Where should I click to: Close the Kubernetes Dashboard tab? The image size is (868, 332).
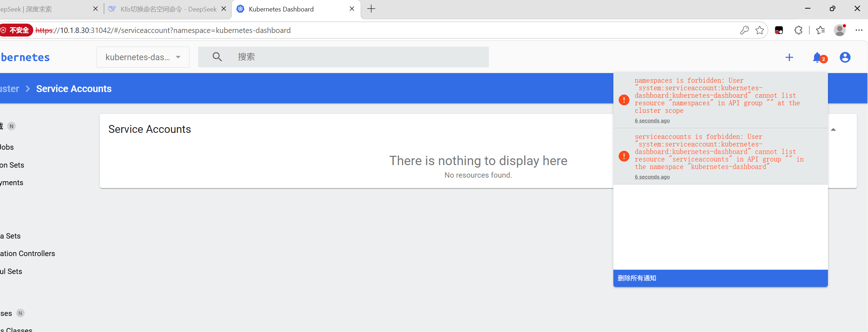click(x=352, y=9)
